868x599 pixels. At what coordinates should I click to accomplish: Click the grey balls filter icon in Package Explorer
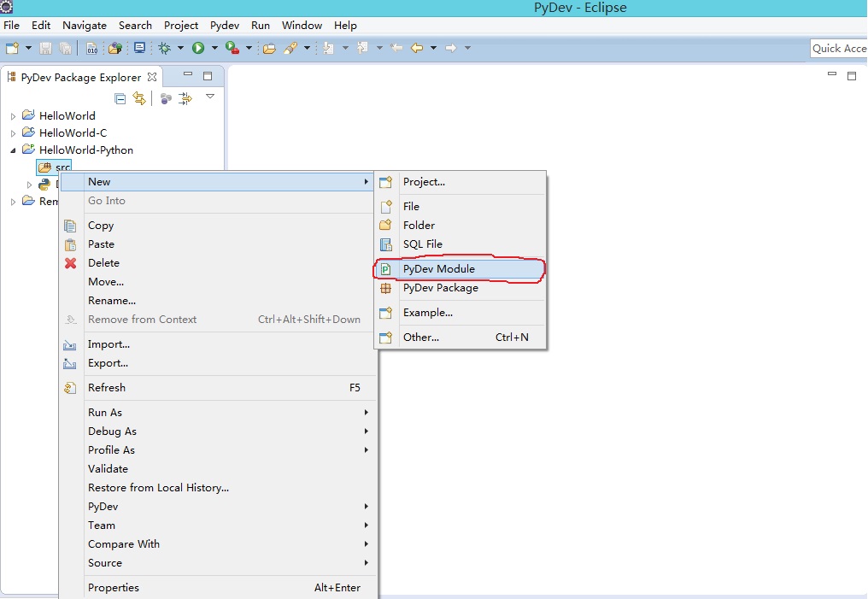click(166, 98)
